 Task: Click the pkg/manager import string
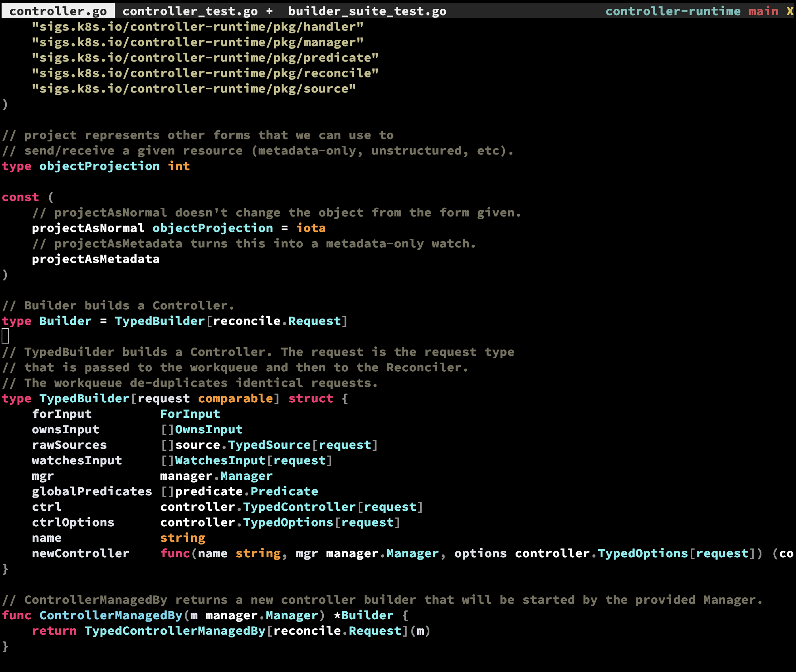point(197,42)
